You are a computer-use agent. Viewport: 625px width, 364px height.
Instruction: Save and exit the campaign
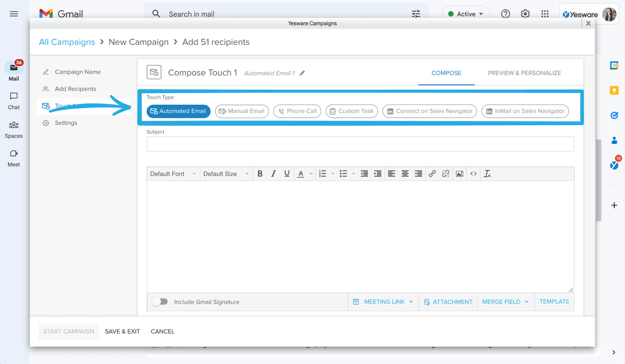(x=122, y=331)
